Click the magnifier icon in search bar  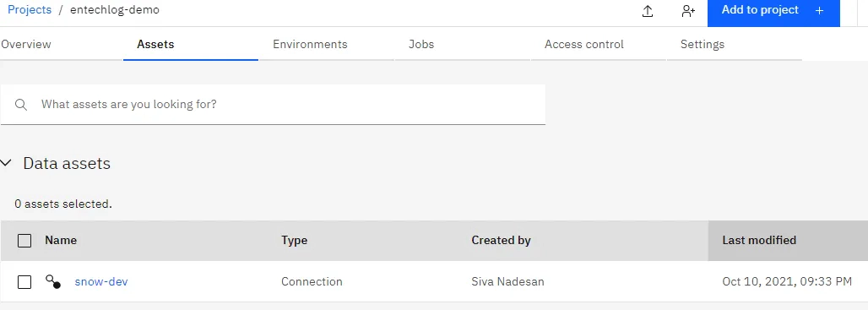click(x=21, y=105)
